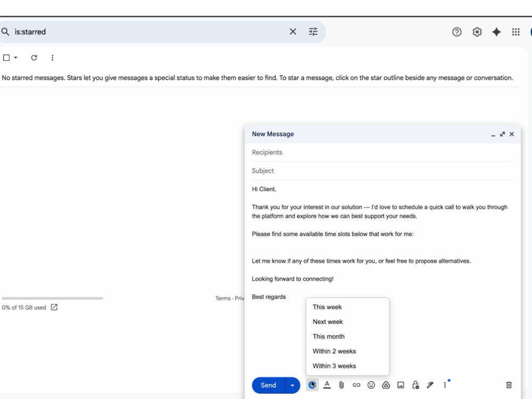Click the 'Hi Client,' greeting line
Image resolution: width=532 pixels, height=399 pixels.
[x=264, y=189]
